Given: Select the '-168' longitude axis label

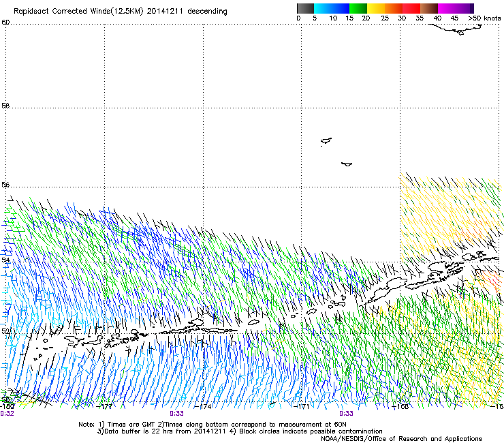Looking at the screenshot, I should (400, 407).
